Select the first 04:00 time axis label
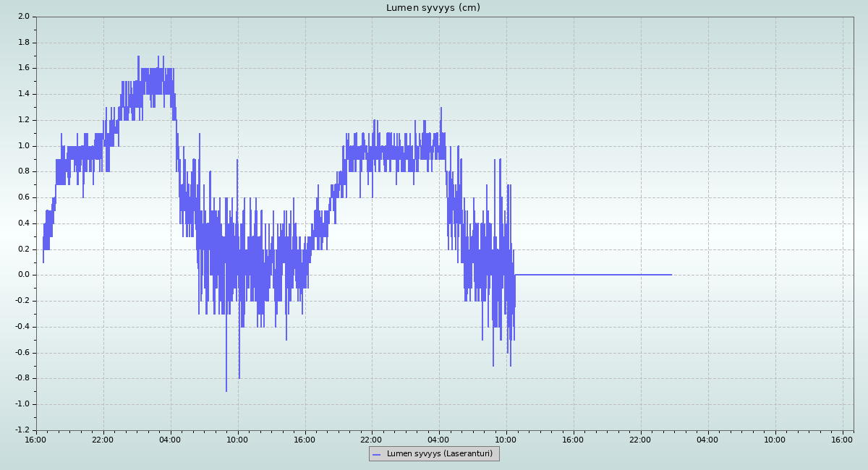The image size is (868, 470). click(170, 440)
